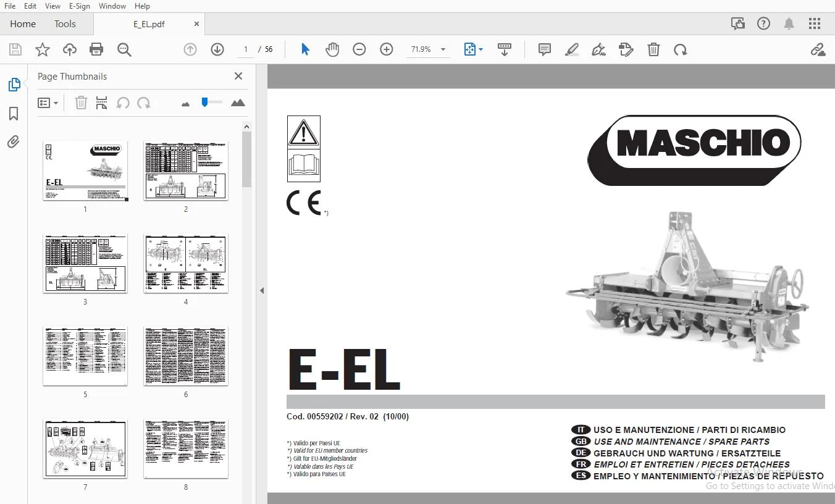Close the E_EL.pdf tab
This screenshot has height=504, width=835.
[x=197, y=24]
